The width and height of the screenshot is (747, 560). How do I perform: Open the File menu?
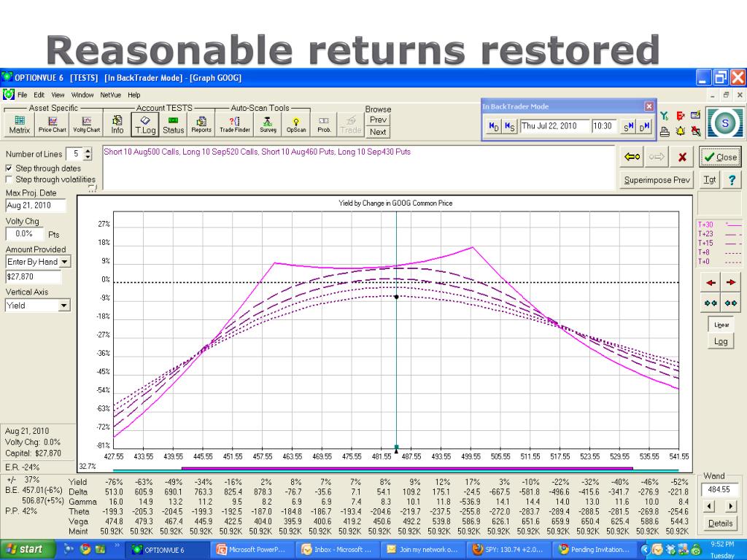point(23,95)
